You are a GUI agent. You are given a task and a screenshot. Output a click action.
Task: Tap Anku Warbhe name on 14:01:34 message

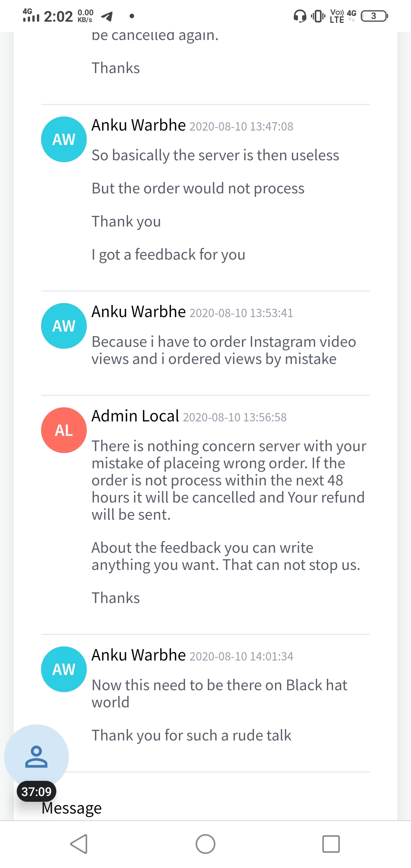(139, 655)
